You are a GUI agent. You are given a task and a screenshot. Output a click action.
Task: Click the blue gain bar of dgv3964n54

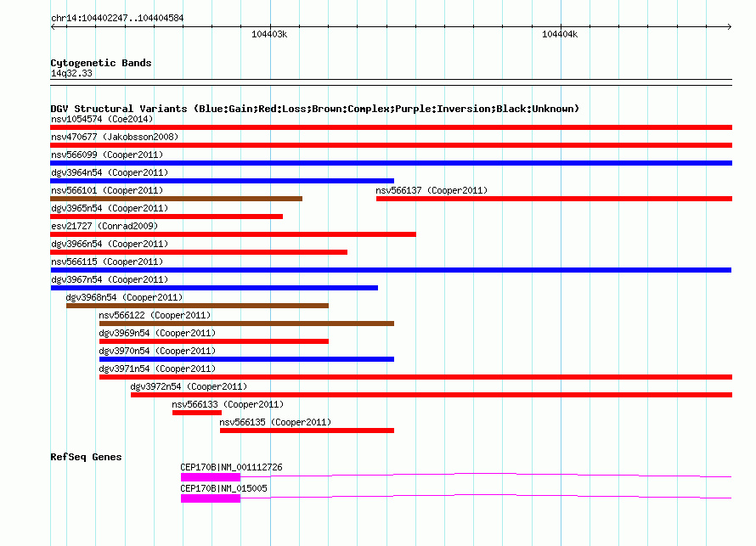pos(223,181)
